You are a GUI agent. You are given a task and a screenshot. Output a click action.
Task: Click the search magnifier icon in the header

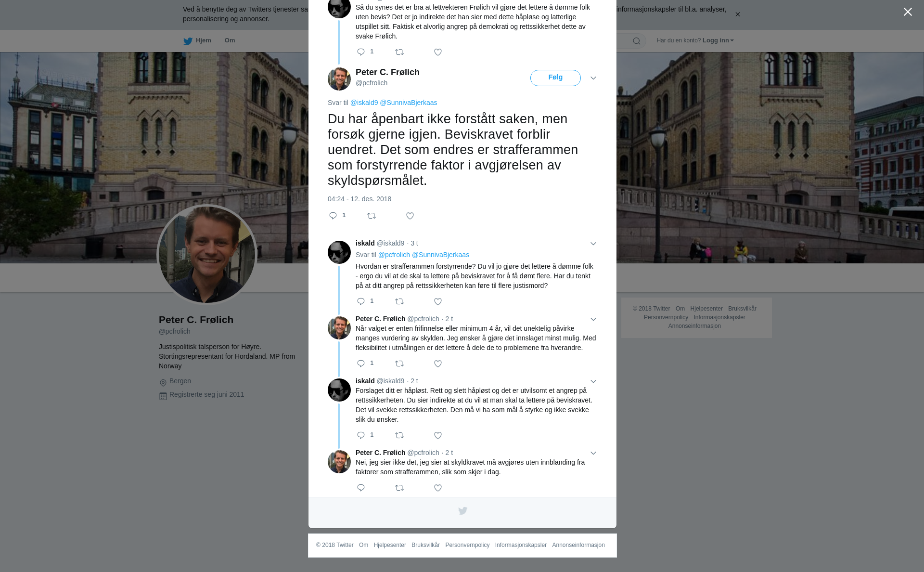pos(637,41)
